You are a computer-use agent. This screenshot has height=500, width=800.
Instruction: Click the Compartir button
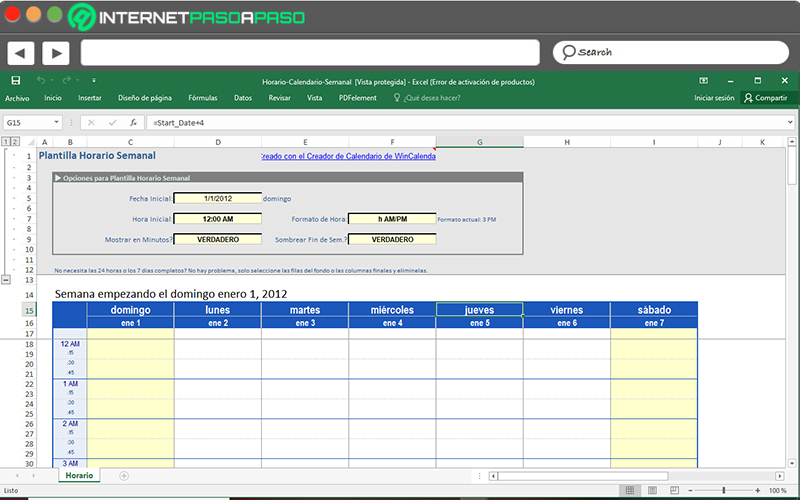766,98
